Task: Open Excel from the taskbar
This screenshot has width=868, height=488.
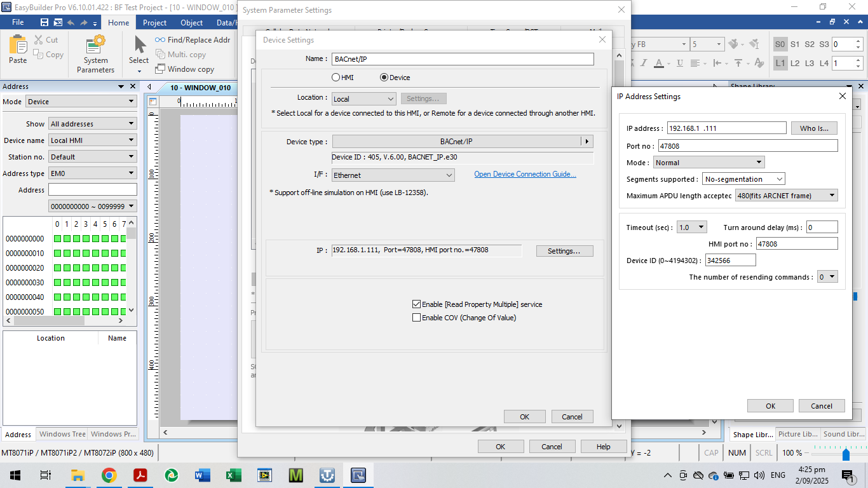Action: coord(233,475)
